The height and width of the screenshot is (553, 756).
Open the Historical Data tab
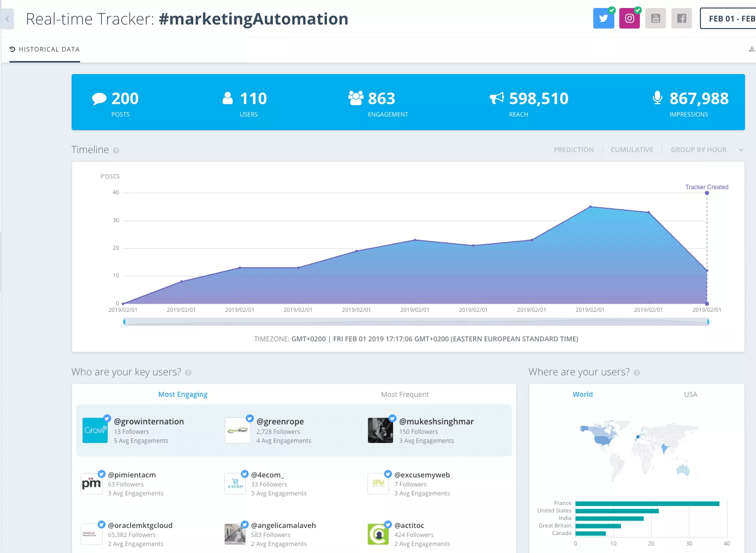point(45,50)
